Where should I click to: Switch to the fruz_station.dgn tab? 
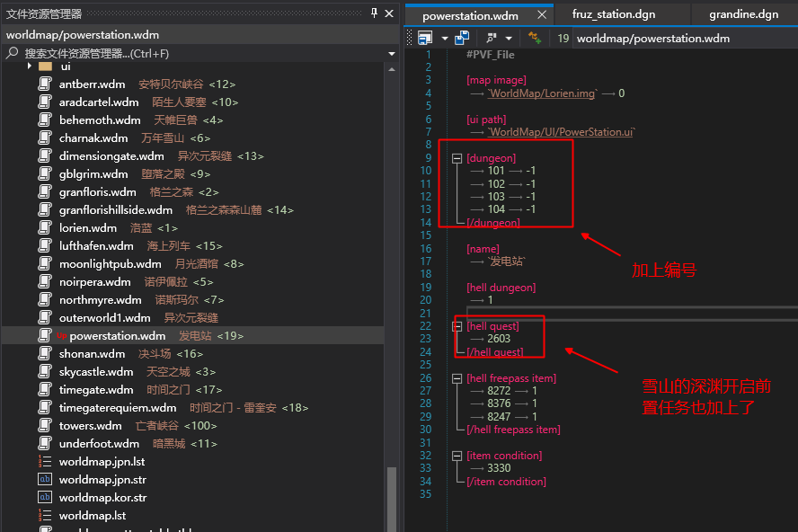614,14
